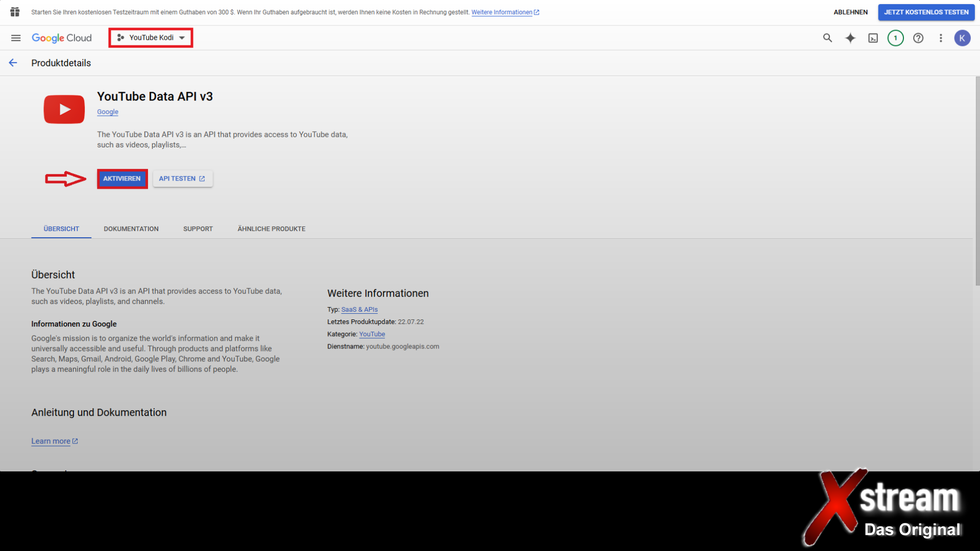Image resolution: width=980 pixels, height=551 pixels.
Task: Open notifications badge showing 1
Action: (x=895, y=38)
